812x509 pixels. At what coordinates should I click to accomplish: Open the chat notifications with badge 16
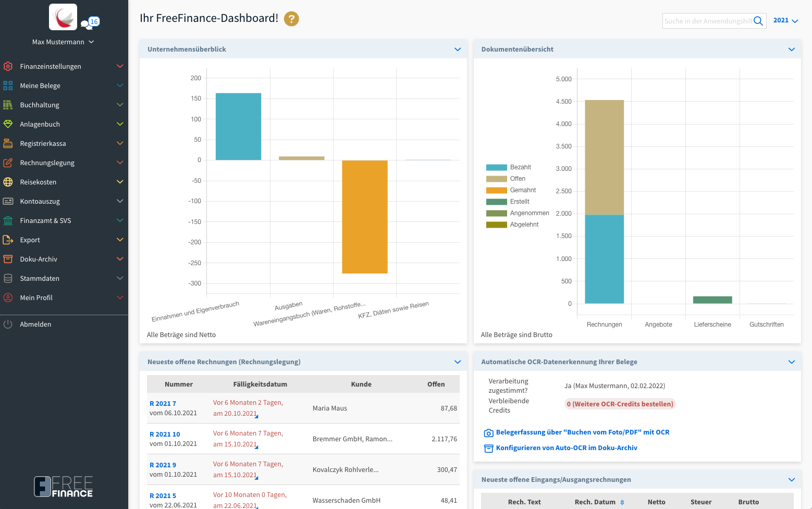tap(90, 23)
